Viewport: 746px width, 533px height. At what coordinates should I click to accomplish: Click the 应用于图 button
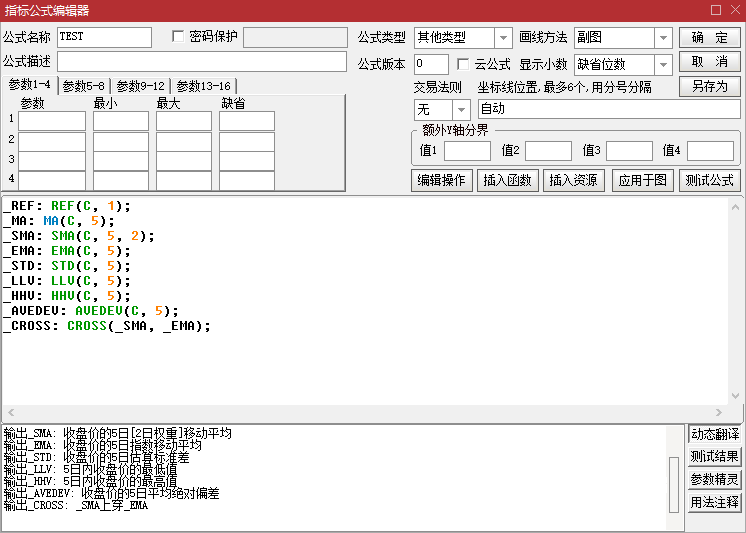[642, 181]
